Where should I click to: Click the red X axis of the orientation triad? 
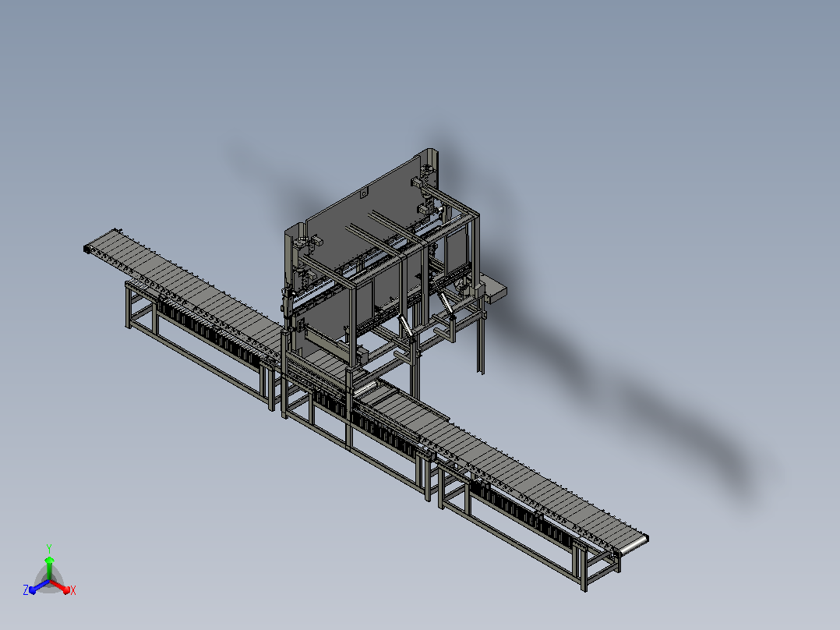(60, 586)
